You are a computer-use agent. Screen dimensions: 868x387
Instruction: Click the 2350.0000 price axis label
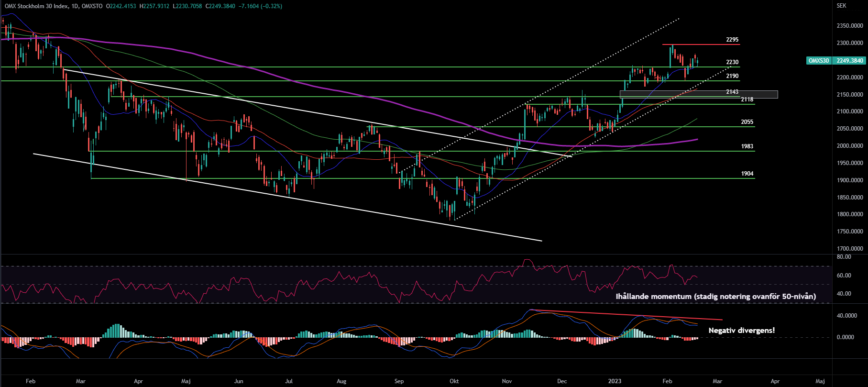(x=850, y=26)
